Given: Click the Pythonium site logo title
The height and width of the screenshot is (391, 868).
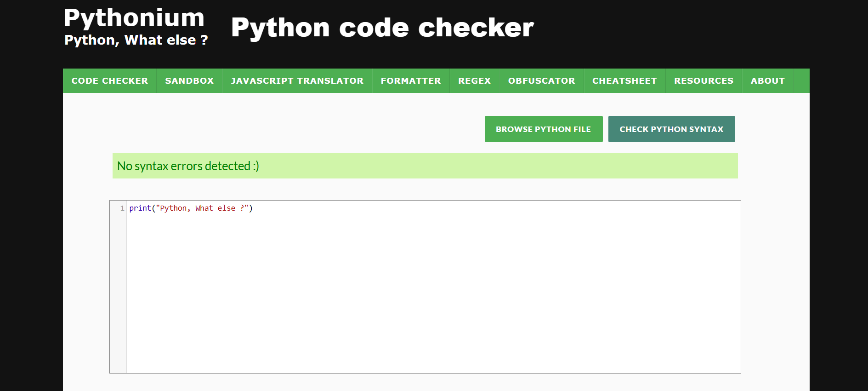Looking at the screenshot, I should click(134, 18).
